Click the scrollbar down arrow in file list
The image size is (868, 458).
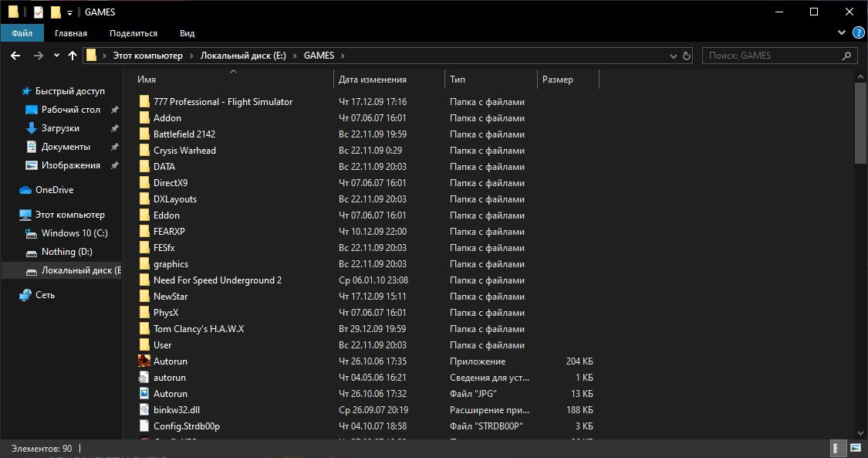pos(860,433)
